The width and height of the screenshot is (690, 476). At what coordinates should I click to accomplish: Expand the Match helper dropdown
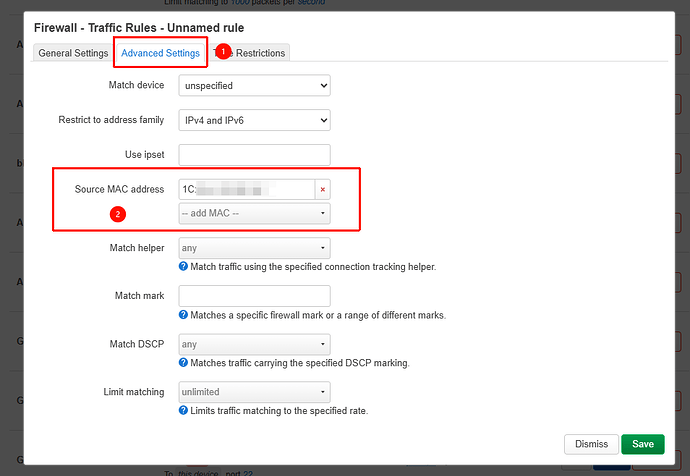(x=254, y=248)
